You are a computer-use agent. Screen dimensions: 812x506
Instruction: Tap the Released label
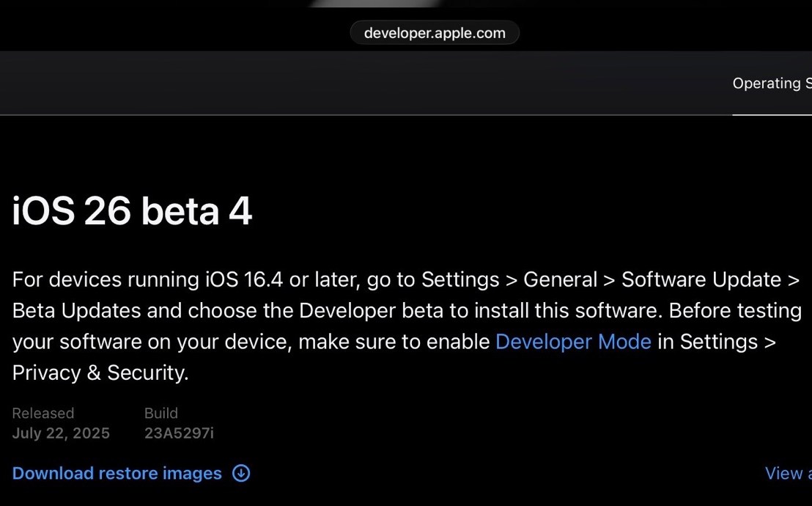43,413
